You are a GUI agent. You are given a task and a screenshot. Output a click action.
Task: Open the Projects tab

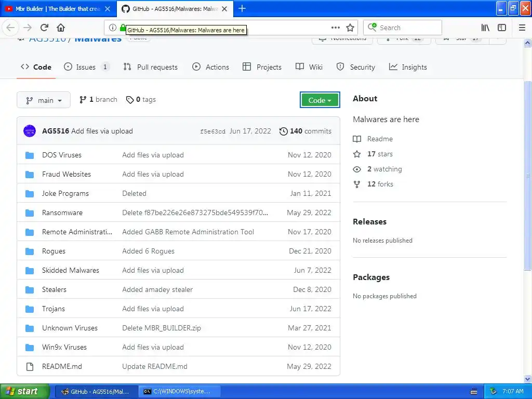pyautogui.click(x=262, y=67)
